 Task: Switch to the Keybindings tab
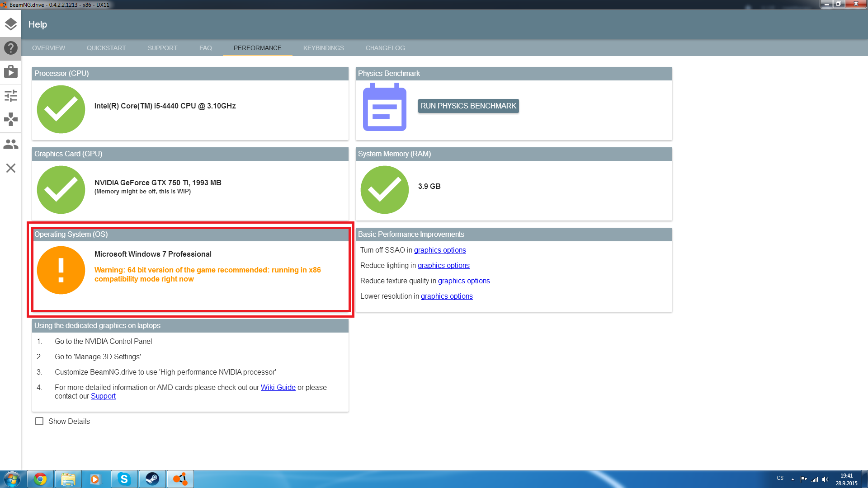point(324,48)
